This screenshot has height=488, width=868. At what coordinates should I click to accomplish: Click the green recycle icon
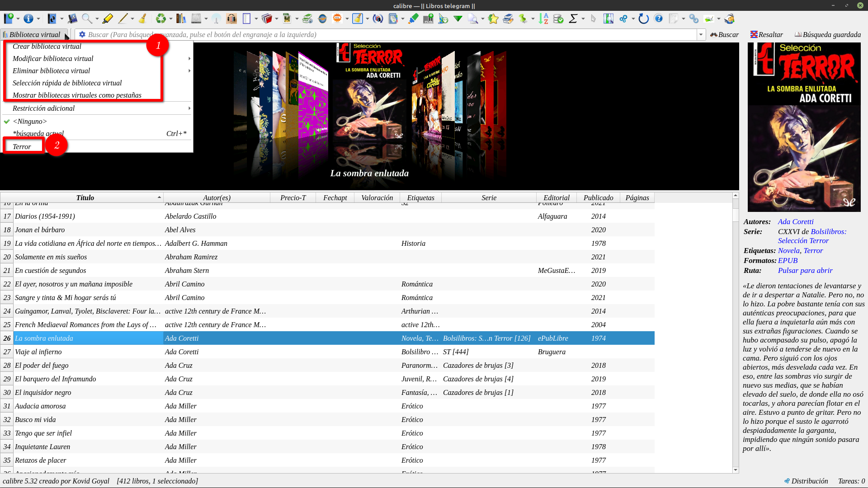[x=161, y=19]
